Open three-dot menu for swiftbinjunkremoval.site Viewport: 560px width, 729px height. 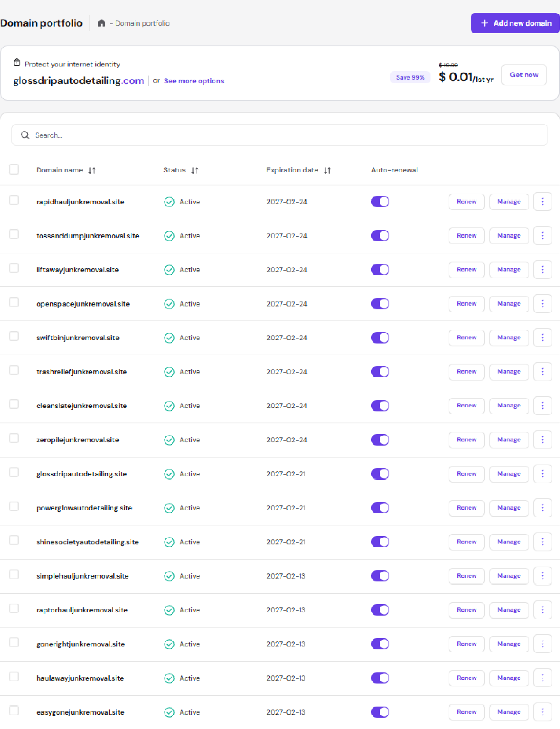[542, 337]
